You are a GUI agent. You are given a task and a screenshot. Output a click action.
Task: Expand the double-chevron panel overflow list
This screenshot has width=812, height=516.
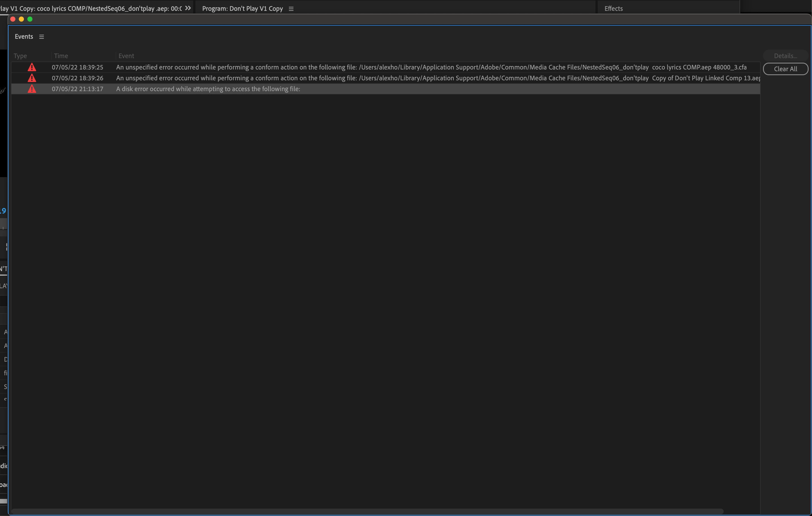tap(188, 8)
